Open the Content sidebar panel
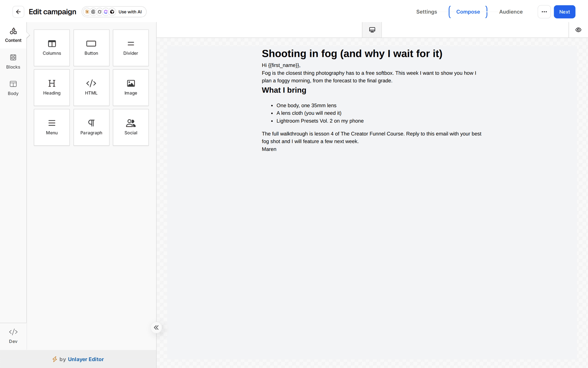Image resolution: width=588 pixels, height=368 pixels. click(13, 35)
